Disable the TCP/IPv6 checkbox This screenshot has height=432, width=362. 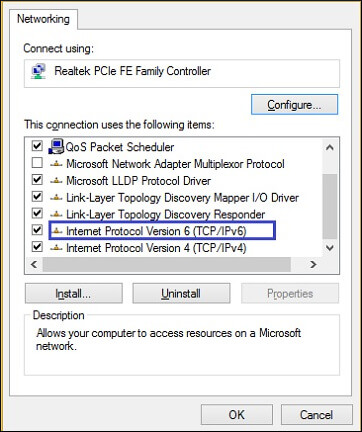(37, 230)
